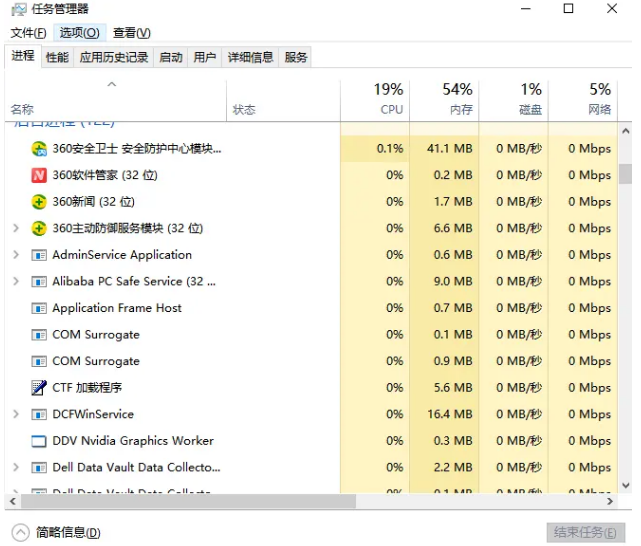Click the 结束任务(E) button
641x546 pixels.
pos(585,533)
